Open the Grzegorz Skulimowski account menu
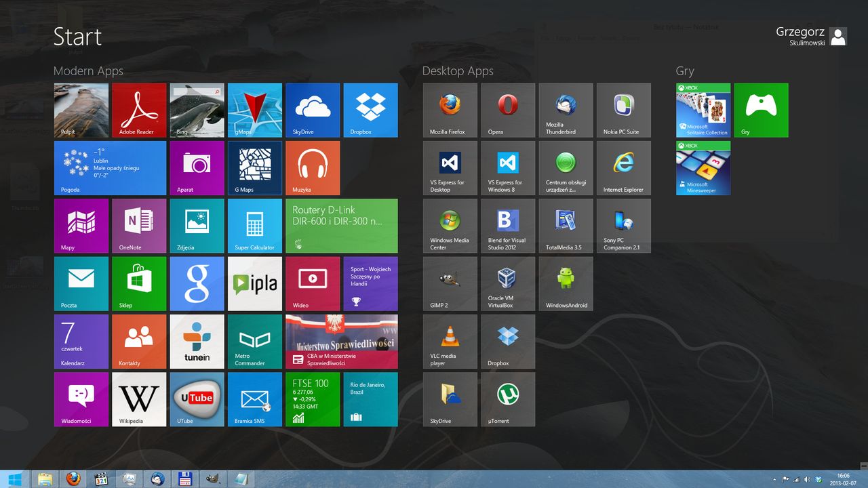Screen dimensions: 868x488 811,36
